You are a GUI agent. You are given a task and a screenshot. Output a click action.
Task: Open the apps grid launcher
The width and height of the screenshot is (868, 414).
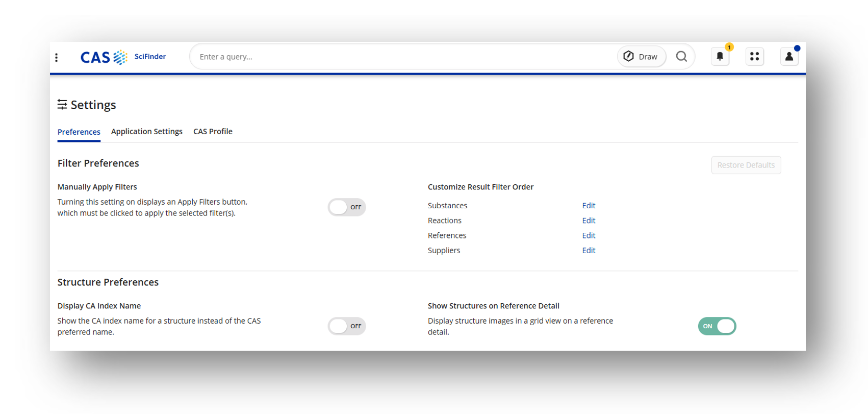coord(754,57)
